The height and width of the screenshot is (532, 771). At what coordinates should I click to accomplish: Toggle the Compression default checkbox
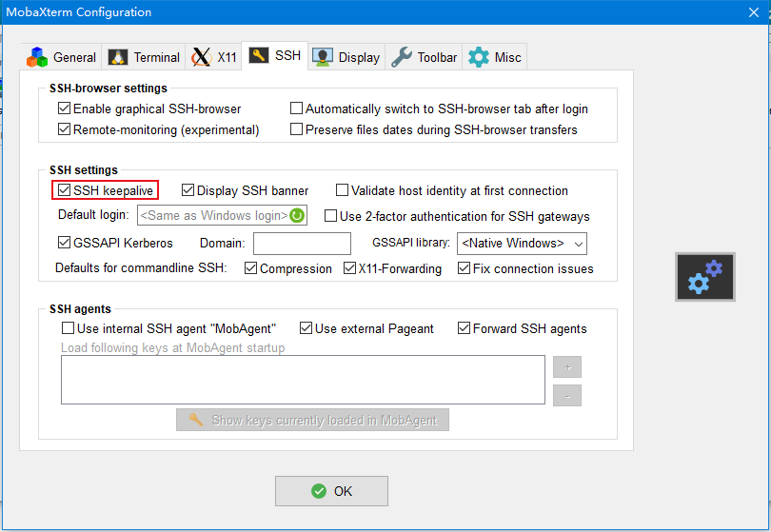click(x=250, y=268)
